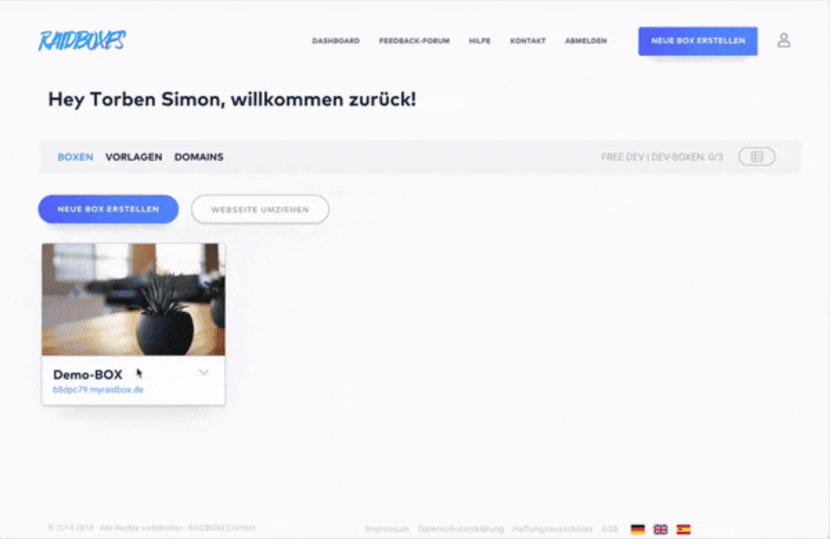Open the Demo-BOX preview thumbnail
The image size is (830, 539).
tap(133, 299)
